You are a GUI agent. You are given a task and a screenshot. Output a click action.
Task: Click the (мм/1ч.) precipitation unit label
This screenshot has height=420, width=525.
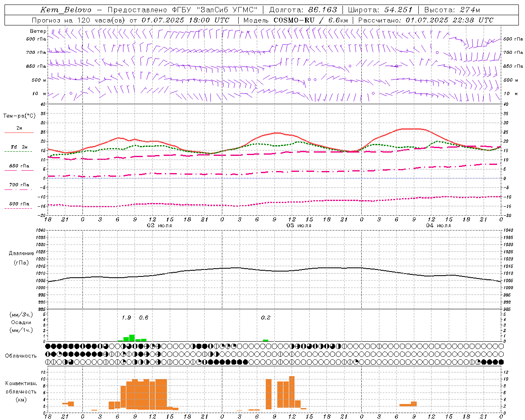coord(21,330)
